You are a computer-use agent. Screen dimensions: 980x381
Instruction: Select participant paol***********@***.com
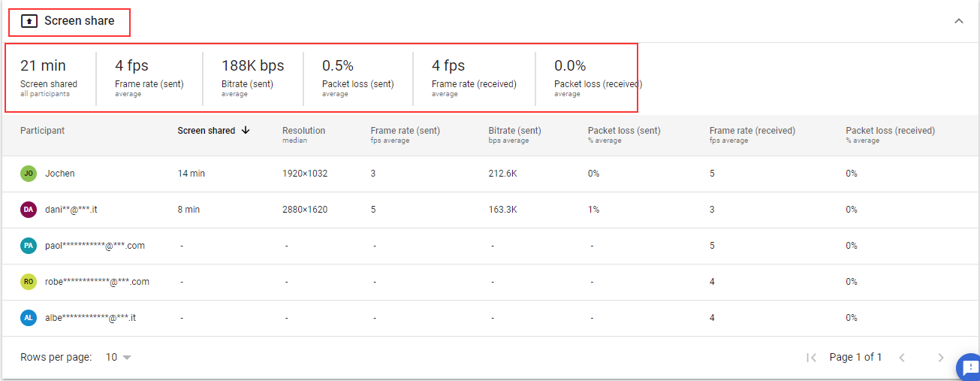point(95,246)
